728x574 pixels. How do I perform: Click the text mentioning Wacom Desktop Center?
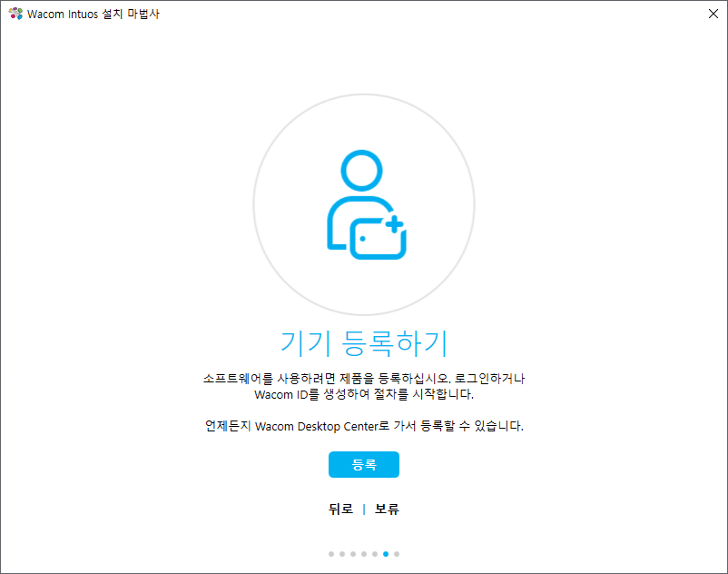point(364,426)
